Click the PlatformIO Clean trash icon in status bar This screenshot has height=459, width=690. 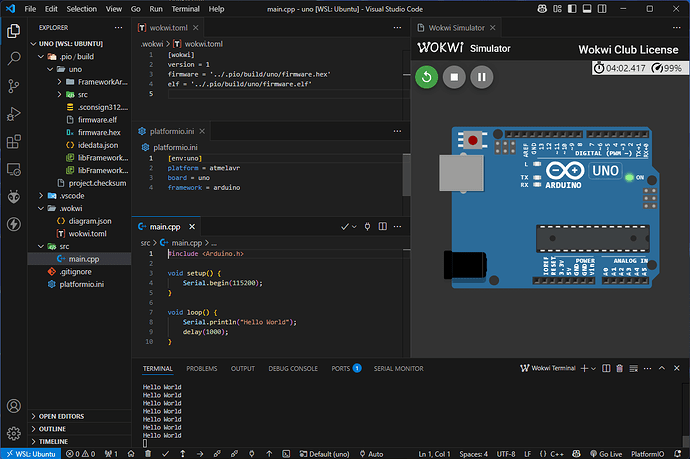[148, 454]
